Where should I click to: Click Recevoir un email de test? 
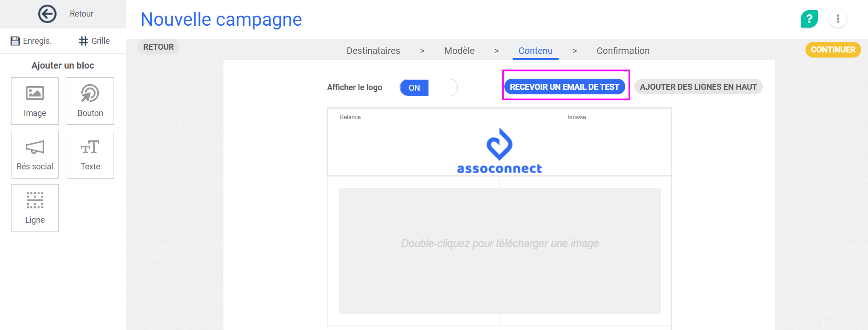565,87
